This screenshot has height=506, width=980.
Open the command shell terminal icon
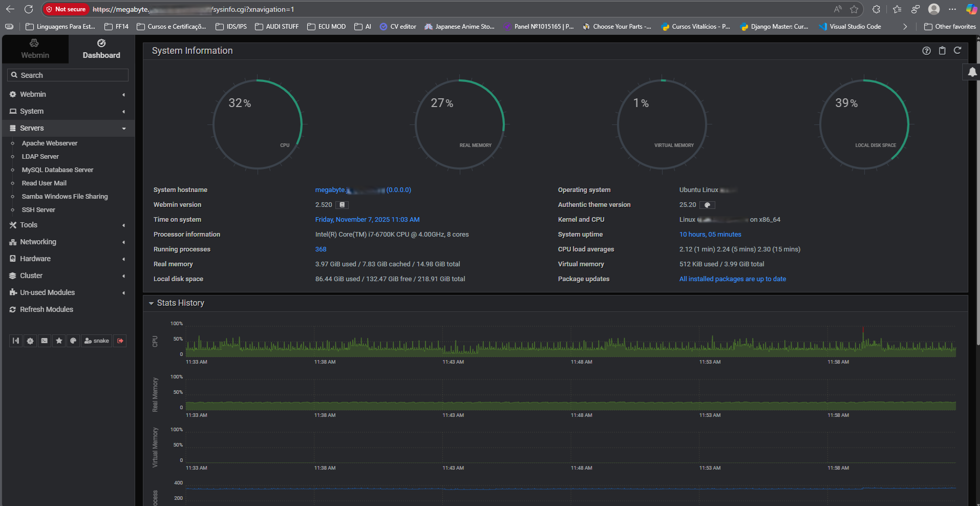[x=45, y=341]
